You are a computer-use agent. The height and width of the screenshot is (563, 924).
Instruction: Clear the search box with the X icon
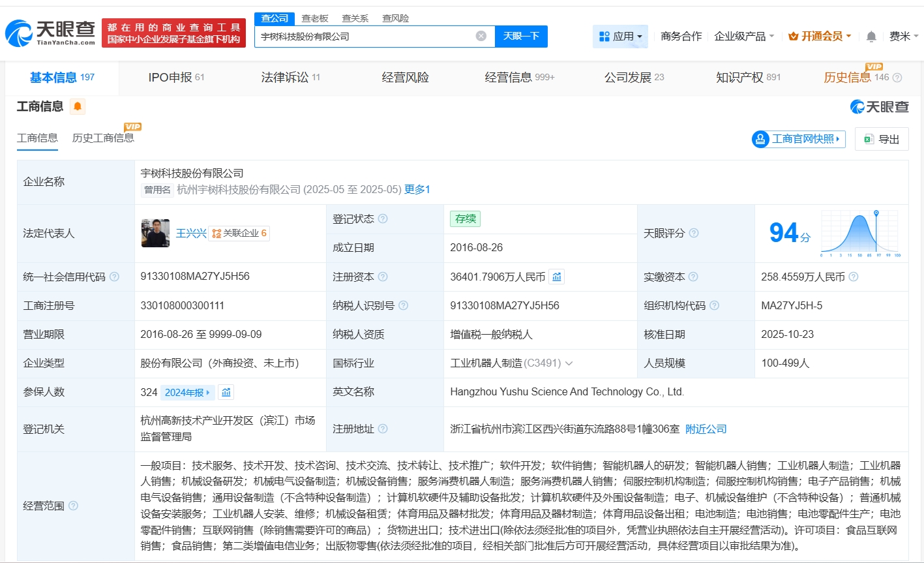481,36
